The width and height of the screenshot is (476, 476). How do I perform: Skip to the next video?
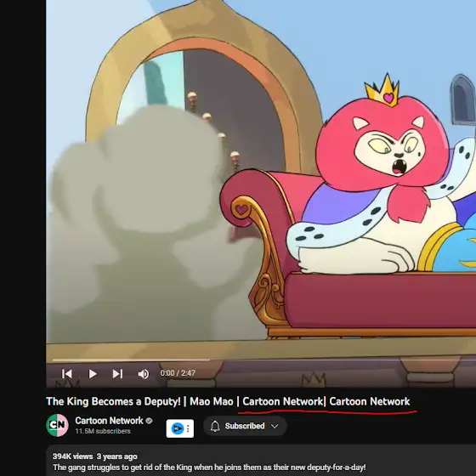pos(117,374)
